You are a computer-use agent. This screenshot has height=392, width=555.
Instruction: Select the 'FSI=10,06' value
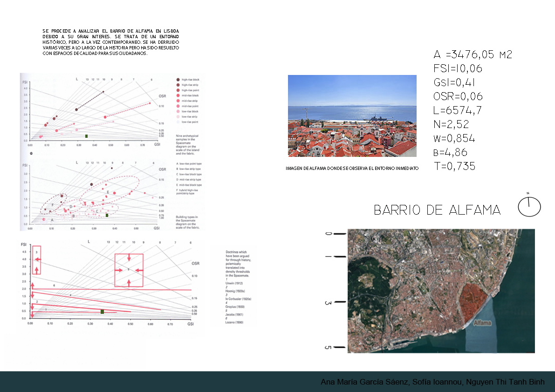point(458,68)
